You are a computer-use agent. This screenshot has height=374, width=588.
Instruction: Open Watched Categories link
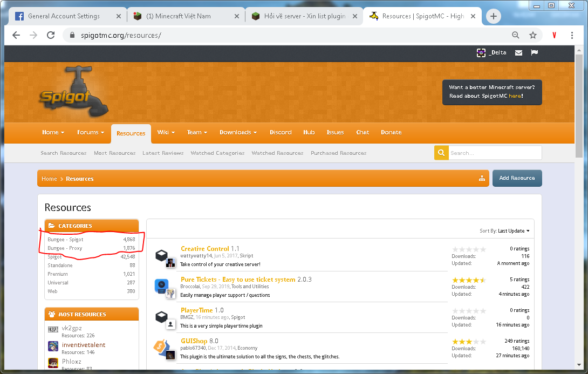217,153
